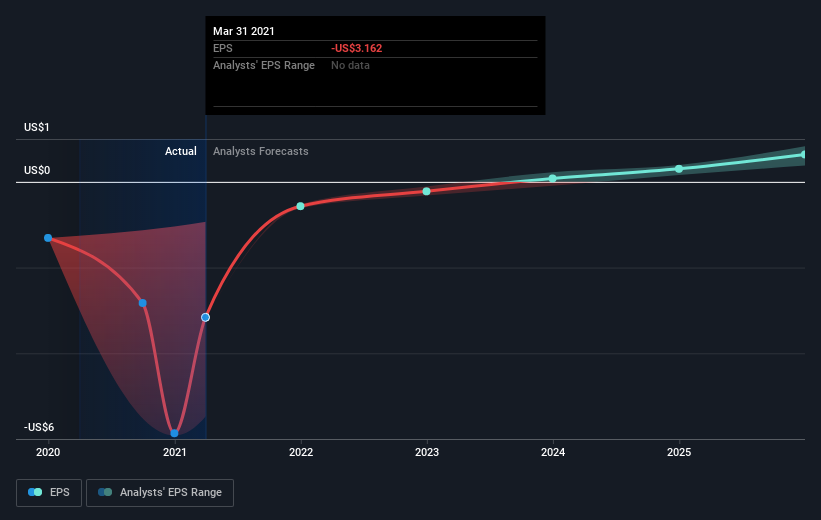The height and width of the screenshot is (520, 821).
Task: Select the 2020 start data point
Action: tap(48, 238)
